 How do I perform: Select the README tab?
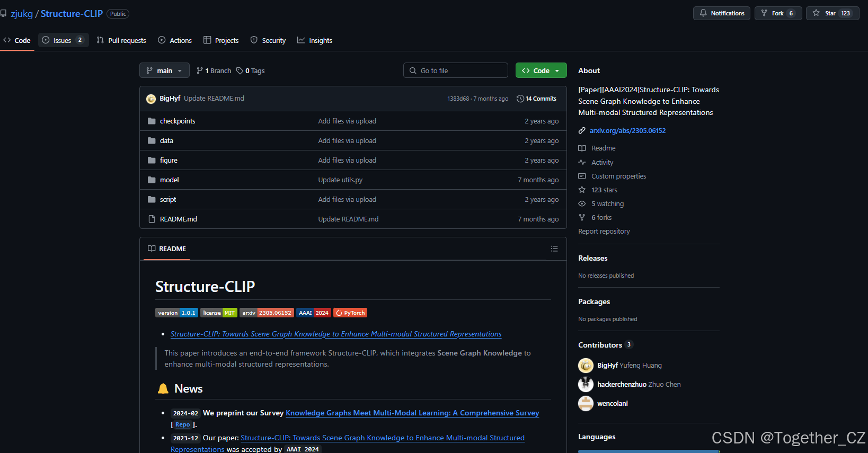tap(167, 248)
